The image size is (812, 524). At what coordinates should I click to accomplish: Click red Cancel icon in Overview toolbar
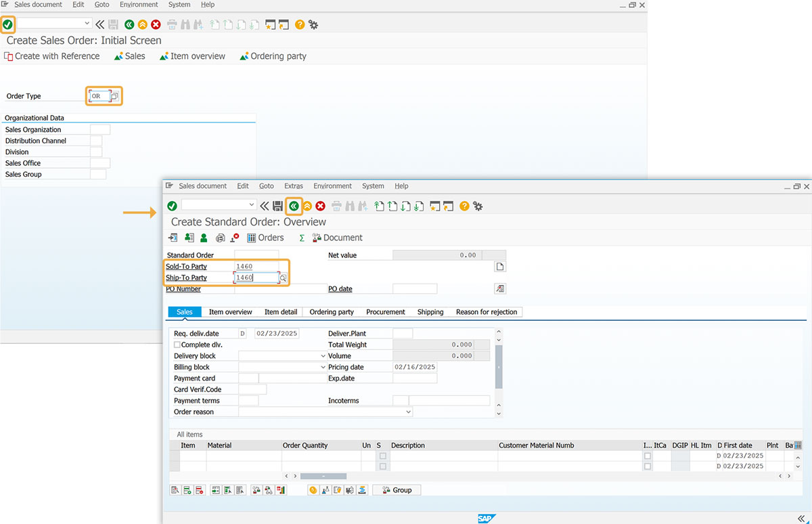click(321, 206)
